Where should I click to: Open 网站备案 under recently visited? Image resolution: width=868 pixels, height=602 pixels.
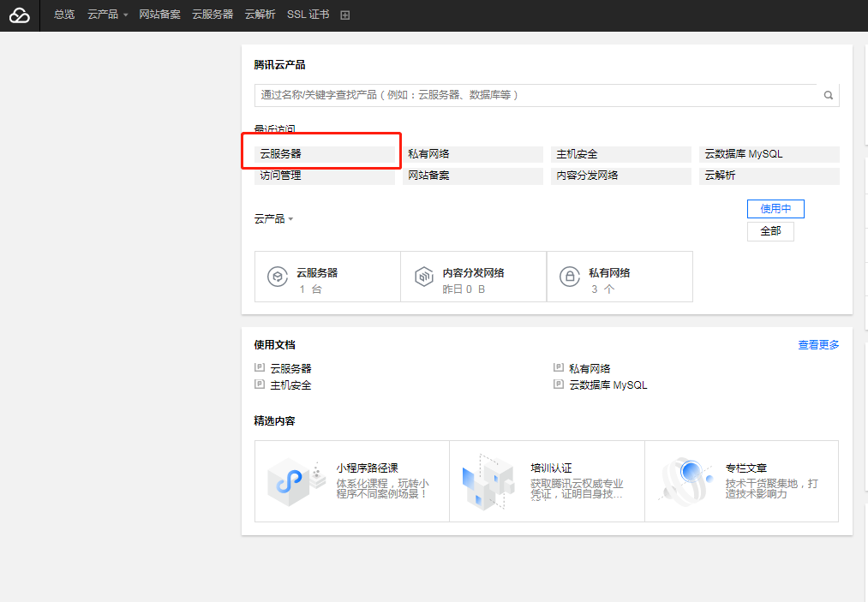pyautogui.click(x=473, y=176)
